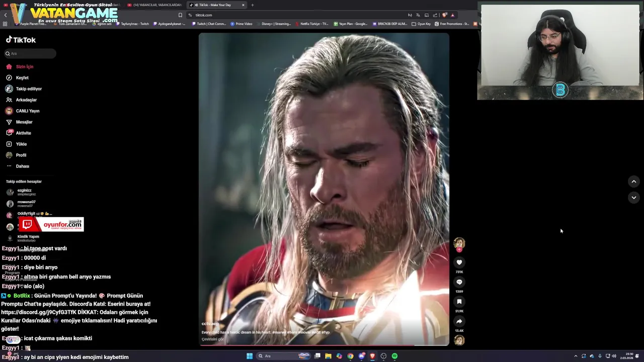Image resolution: width=644 pixels, height=362 pixels.
Task: Open the cctv.aep creator name on video
Action: [210, 324]
